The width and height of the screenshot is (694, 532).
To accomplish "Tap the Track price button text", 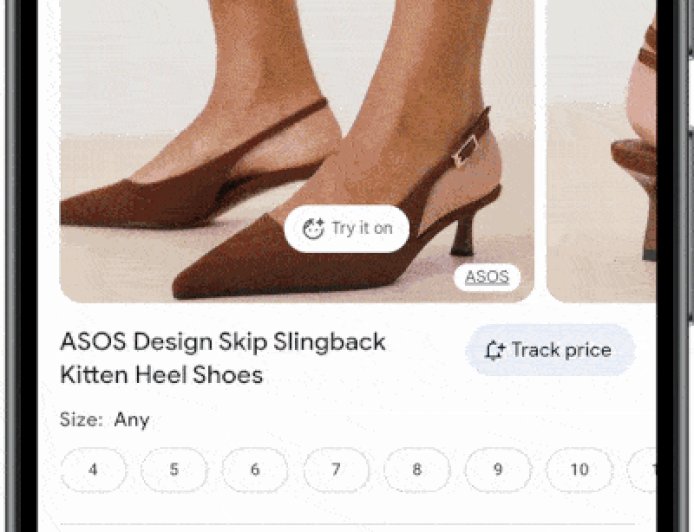I will 560,350.
